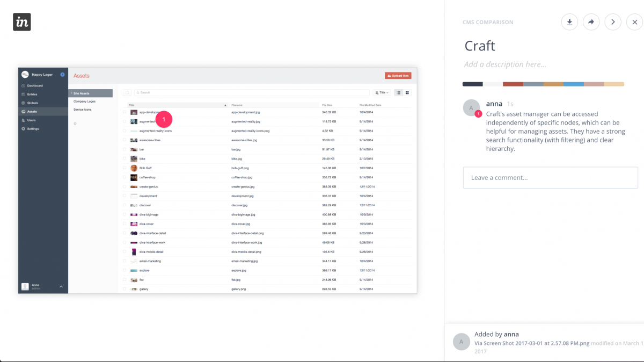Switch assets to list view

[x=399, y=92]
